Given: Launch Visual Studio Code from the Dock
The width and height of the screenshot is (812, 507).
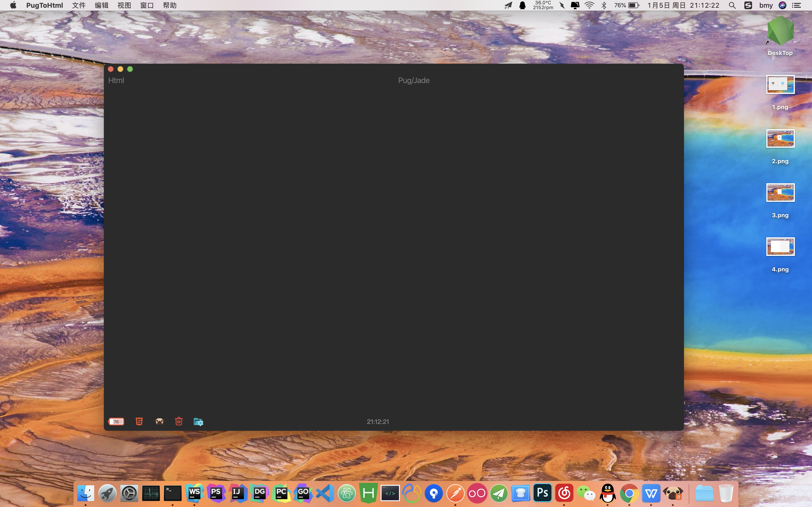Looking at the screenshot, I should [x=325, y=493].
